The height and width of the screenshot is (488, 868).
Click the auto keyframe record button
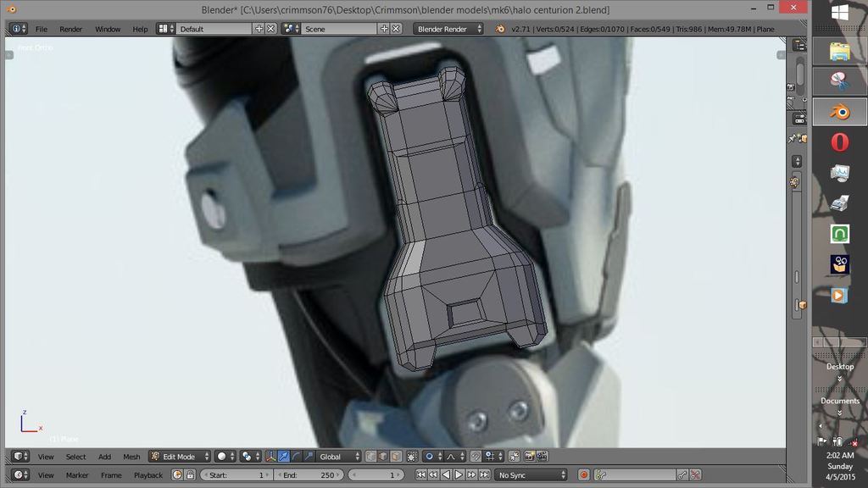(583, 475)
